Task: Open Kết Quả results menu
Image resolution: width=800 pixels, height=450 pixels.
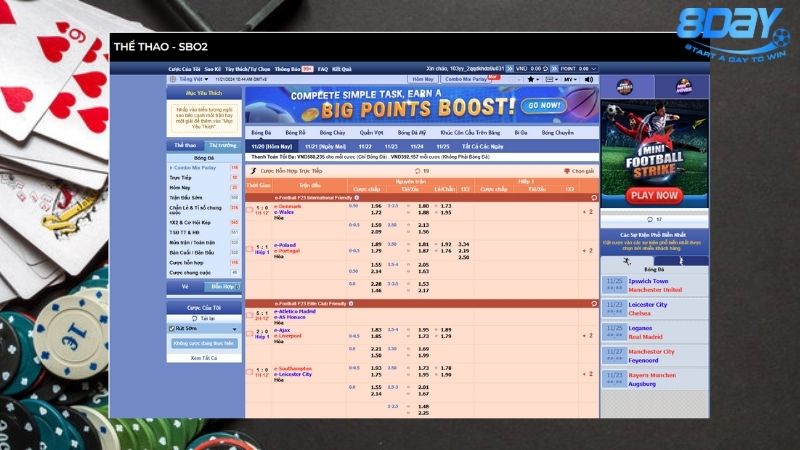Action: coord(342,69)
